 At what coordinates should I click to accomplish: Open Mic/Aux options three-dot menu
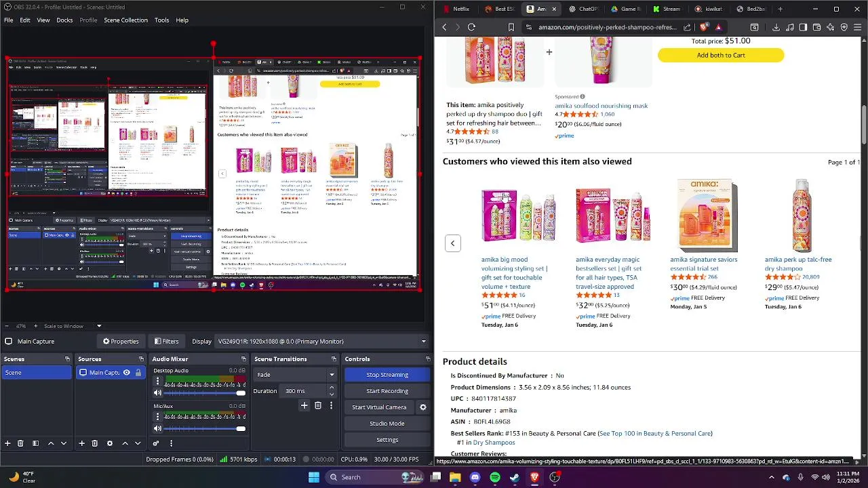pos(157,417)
